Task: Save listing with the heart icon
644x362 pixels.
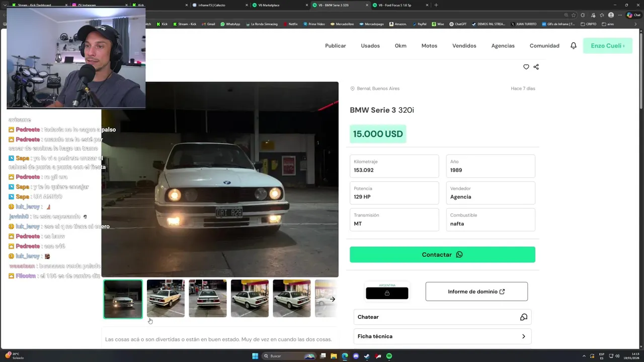Action: 526,67
